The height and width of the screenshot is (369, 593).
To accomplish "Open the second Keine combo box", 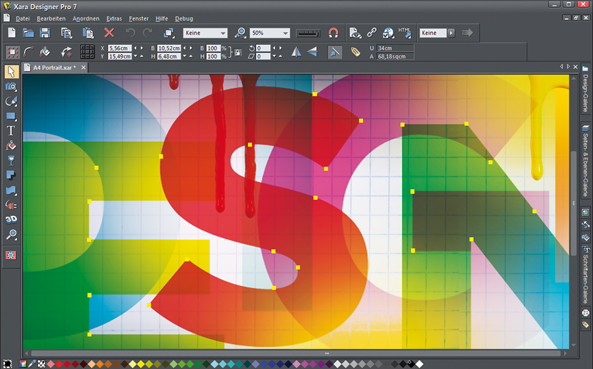I will 433,33.
